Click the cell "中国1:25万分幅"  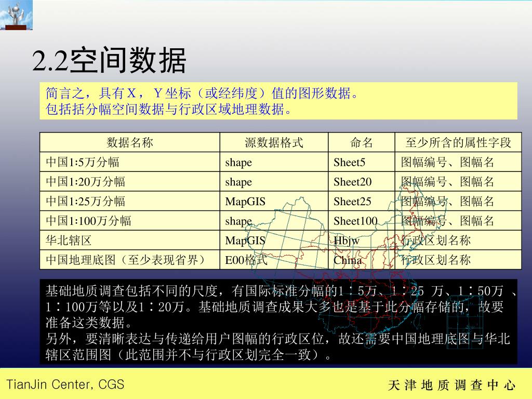pyautogui.click(x=130, y=201)
